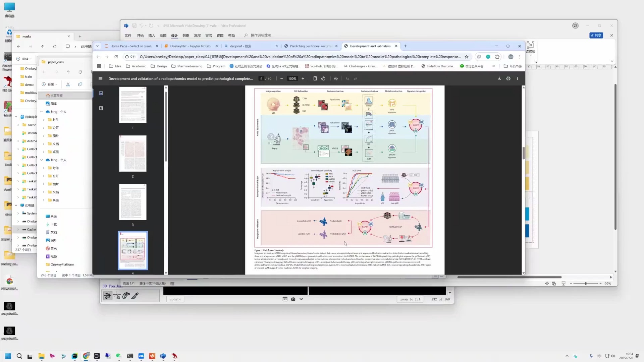
Task: Show the document outline in the PDF sidebar
Action: (101, 108)
